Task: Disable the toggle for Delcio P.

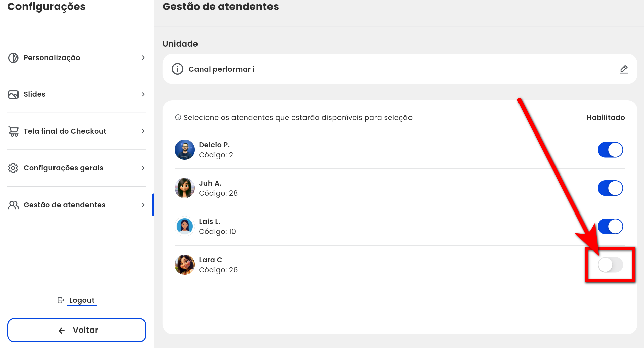Action: coord(610,150)
